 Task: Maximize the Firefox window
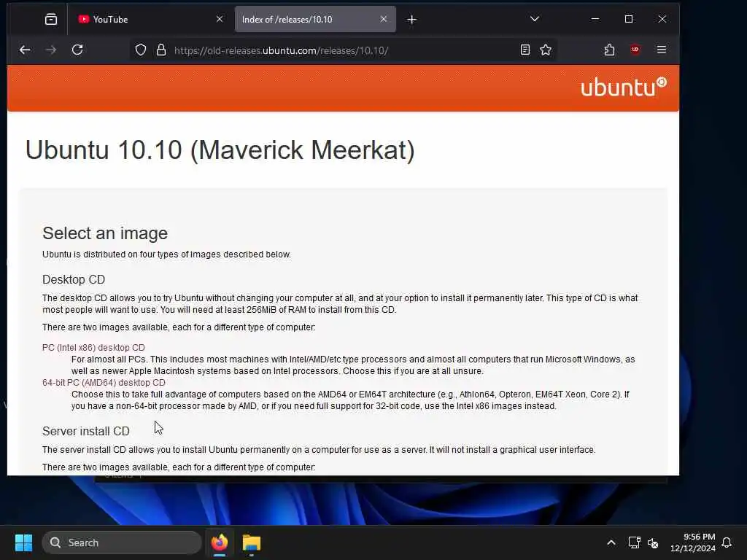tap(629, 19)
